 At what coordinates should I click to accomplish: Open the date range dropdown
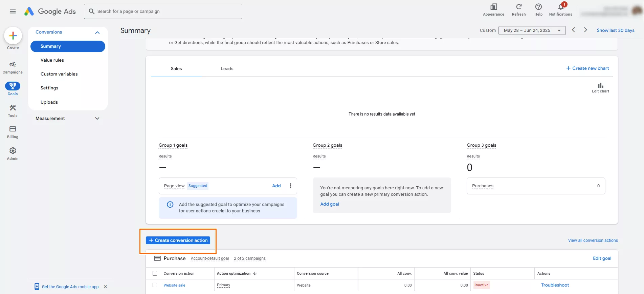coord(532,30)
